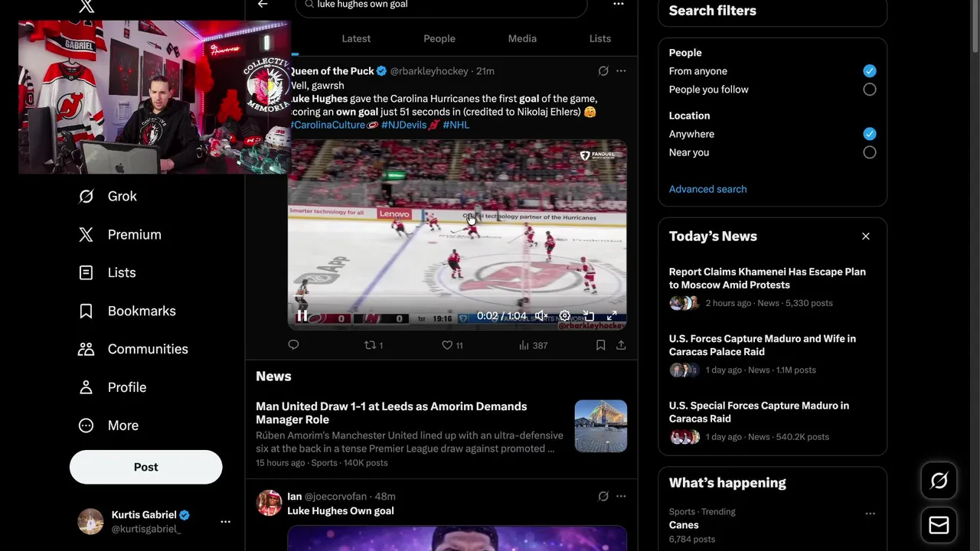This screenshot has width=980, height=551.
Task: Click the Post button
Action: click(x=146, y=467)
